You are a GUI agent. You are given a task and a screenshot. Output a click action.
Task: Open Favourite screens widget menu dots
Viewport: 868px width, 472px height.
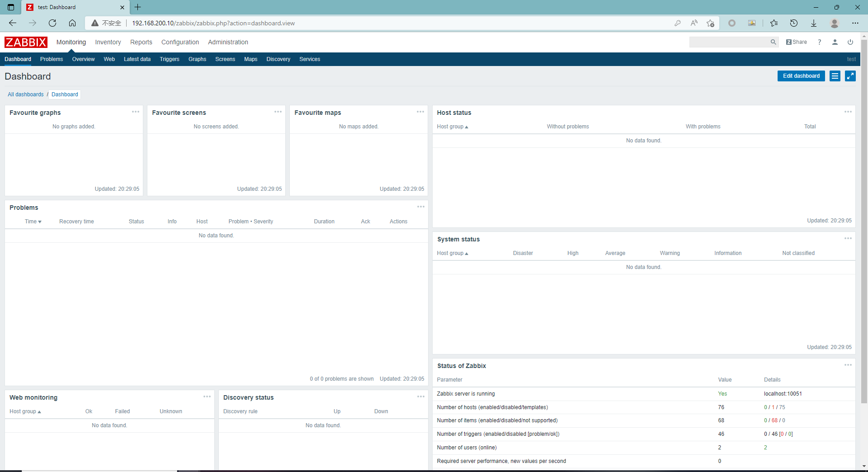tap(278, 112)
